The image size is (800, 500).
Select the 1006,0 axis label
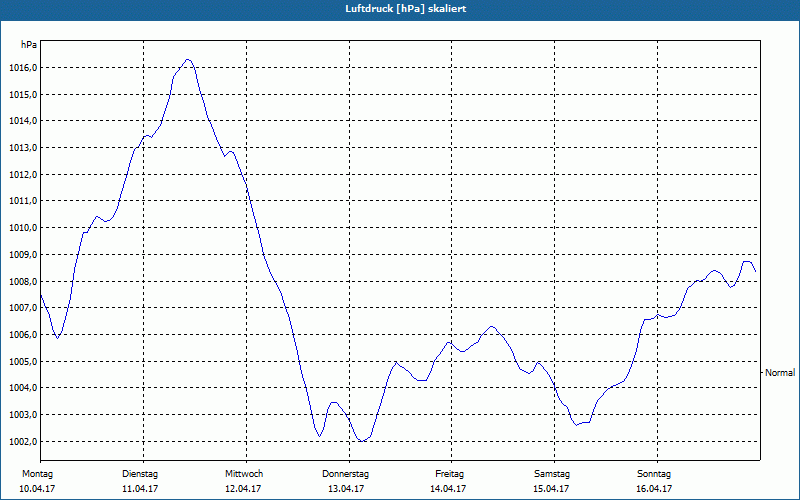pos(21,335)
